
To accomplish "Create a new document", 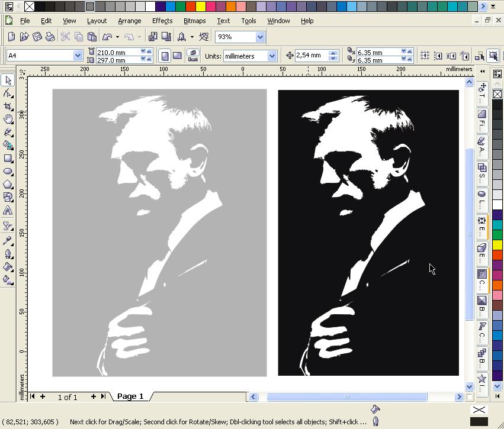I will [11, 37].
